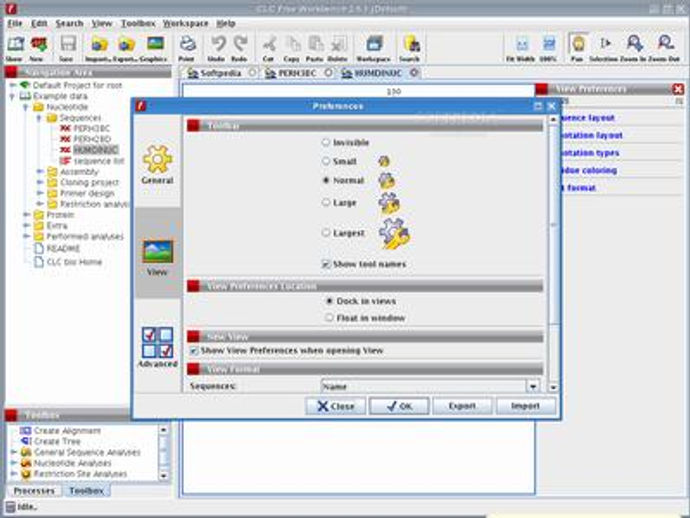This screenshot has width=690, height=518.
Task: Click the Import button in Preferences
Action: coord(525,406)
